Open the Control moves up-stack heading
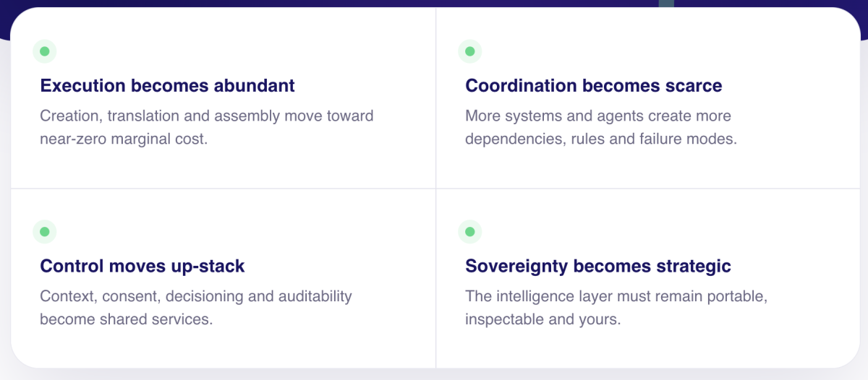 142,266
